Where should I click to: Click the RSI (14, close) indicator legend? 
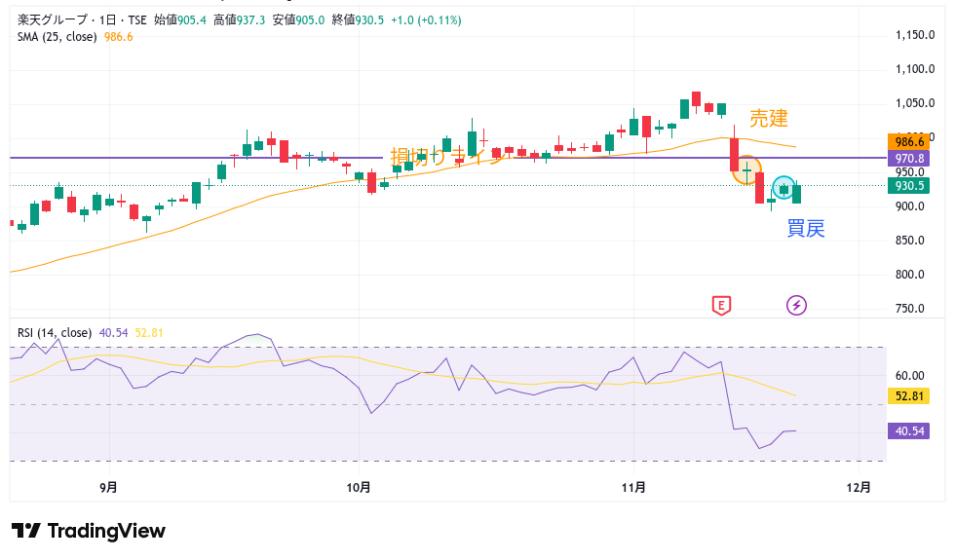55,332
